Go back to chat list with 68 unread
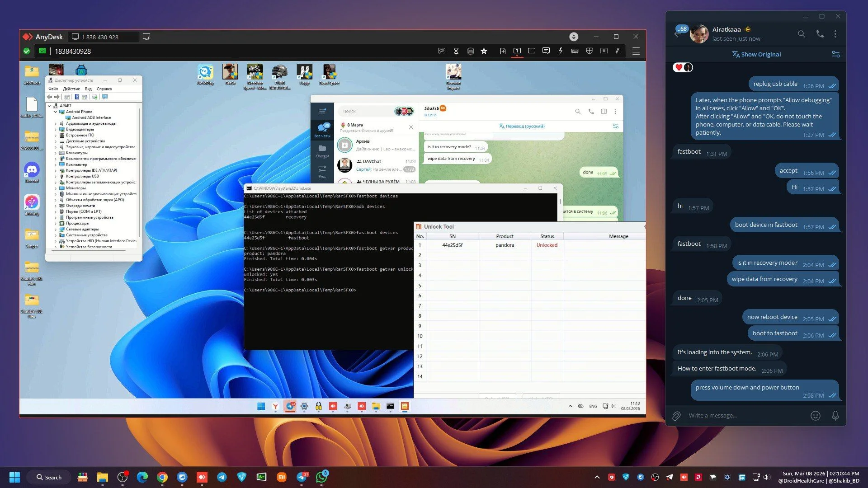 (x=677, y=34)
